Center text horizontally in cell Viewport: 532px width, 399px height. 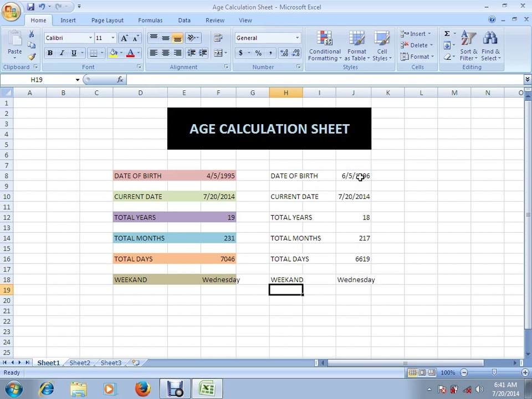(x=166, y=53)
